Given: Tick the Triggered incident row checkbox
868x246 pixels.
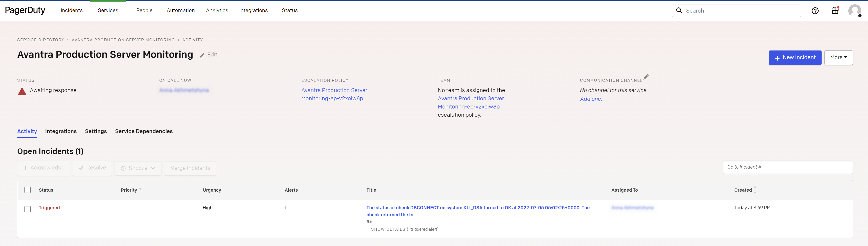Looking at the screenshot, I should coord(28,209).
